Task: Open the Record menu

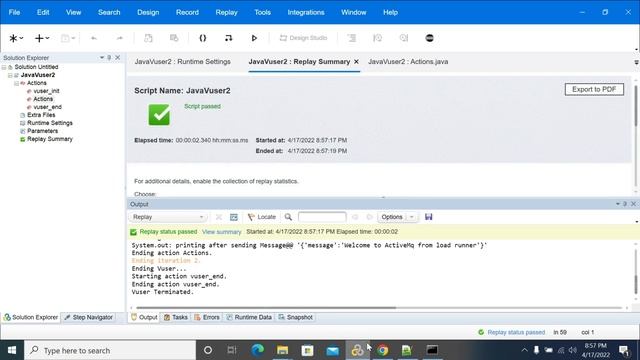Action: tap(187, 12)
